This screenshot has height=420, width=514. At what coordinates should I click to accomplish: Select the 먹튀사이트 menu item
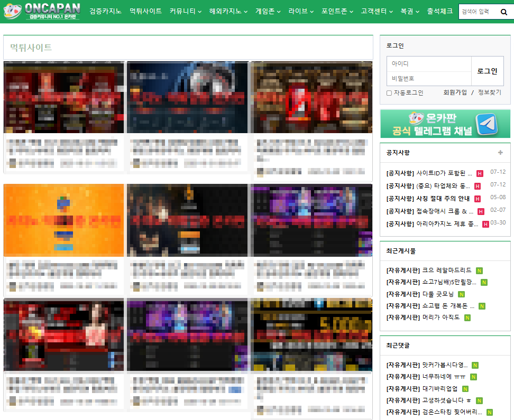(x=145, y=11)
